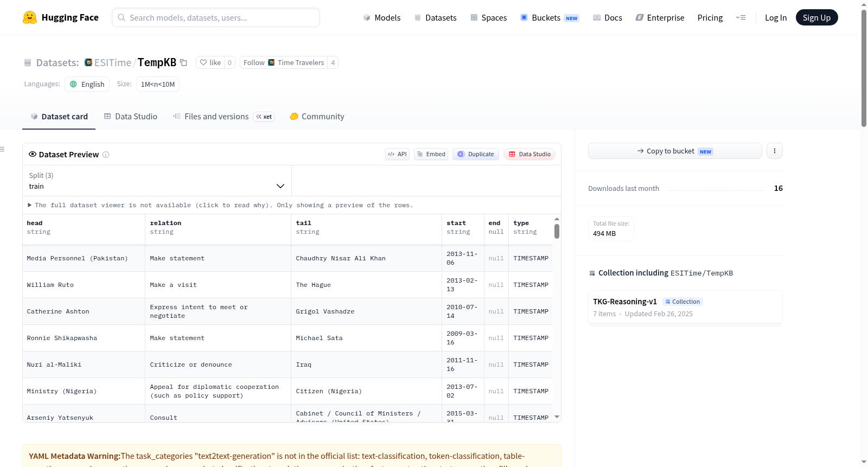This screenshot has height=467, width=868.
Task: Click the preview table vertical scrollbar thumb
Action: (557, 231)
